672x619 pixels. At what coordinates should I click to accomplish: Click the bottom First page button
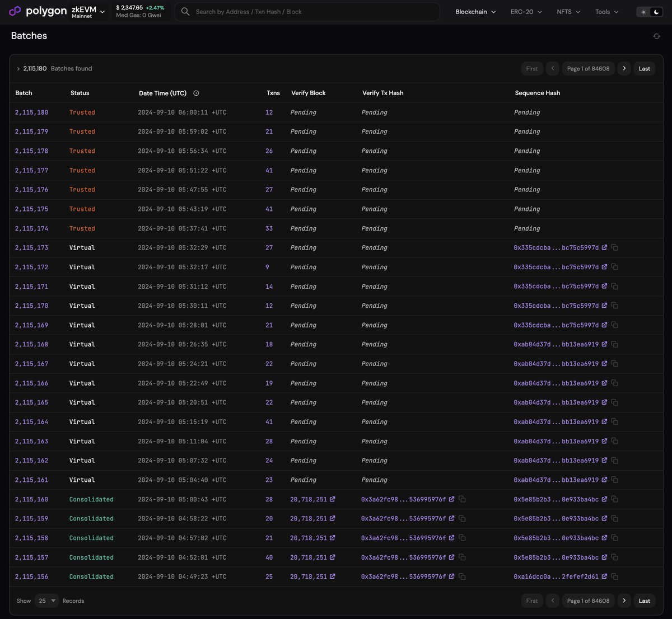tap(532, 601)
